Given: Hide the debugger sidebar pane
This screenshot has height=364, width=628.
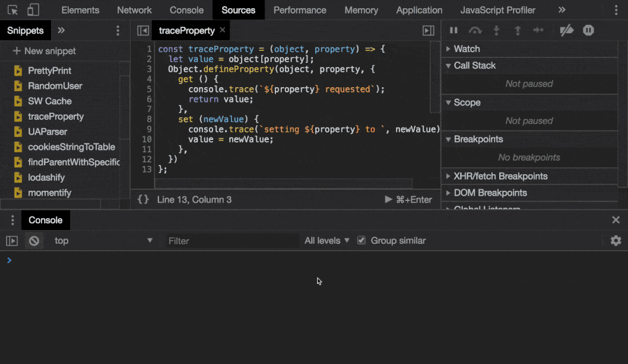Looking at the screenshot, I should 428,30.
